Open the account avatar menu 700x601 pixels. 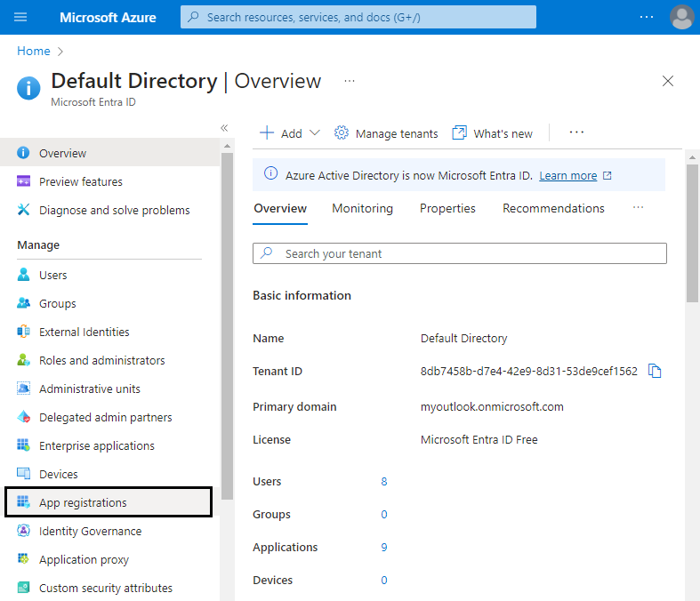pos(681,17)
